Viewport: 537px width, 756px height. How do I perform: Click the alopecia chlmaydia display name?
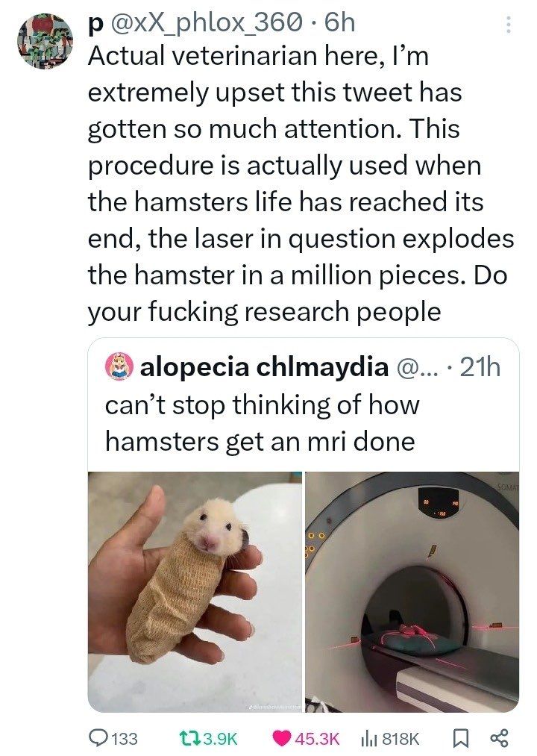tap(263, 367)
